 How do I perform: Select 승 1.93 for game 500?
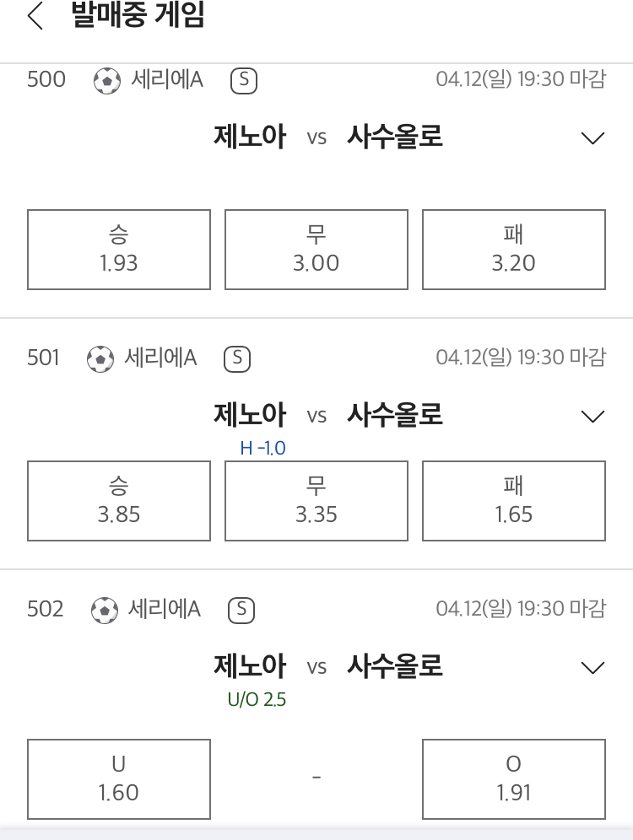click(119, 250)
